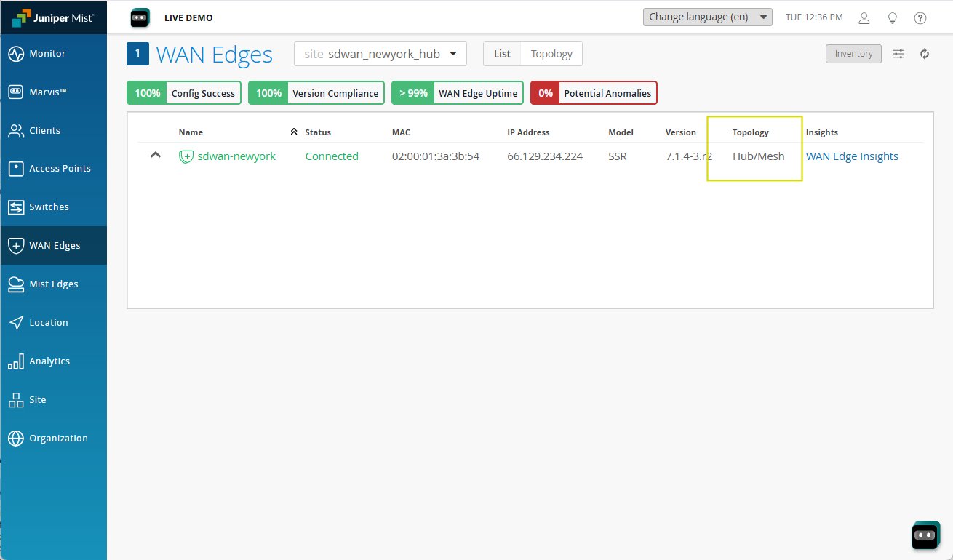This screenshot has height=560, width=953.
Task: Open the Change language dropdown
Action: pos(707,17)
